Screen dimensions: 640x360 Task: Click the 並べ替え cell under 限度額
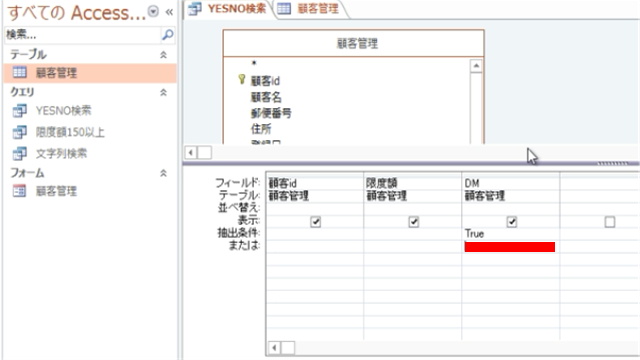(413, 209)
